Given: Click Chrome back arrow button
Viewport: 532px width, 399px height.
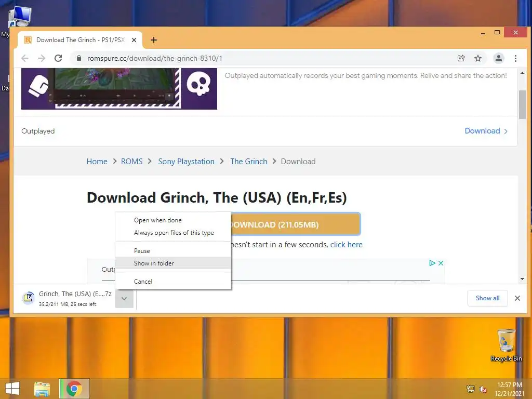Looking at the screenshot, I should (25, 58).
